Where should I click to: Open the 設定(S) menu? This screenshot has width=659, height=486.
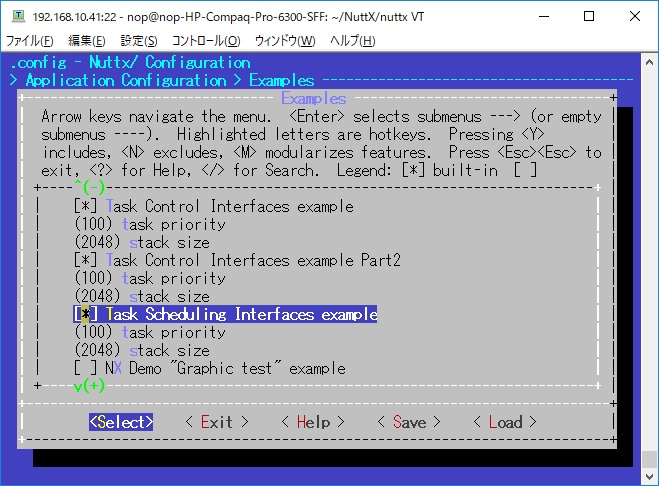tap(139, 41)
